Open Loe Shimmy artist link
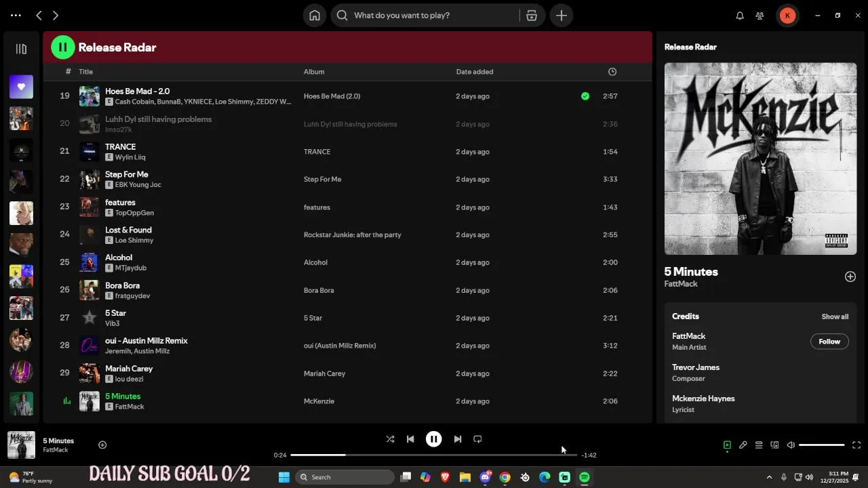Screen dimensions: 868x488 click(134, 241)
